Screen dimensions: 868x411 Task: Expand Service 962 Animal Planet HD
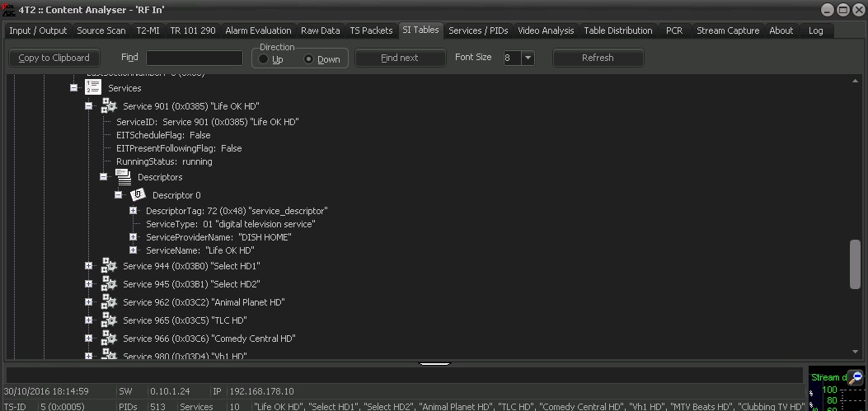pyautogui.click(x=88, y=302)
